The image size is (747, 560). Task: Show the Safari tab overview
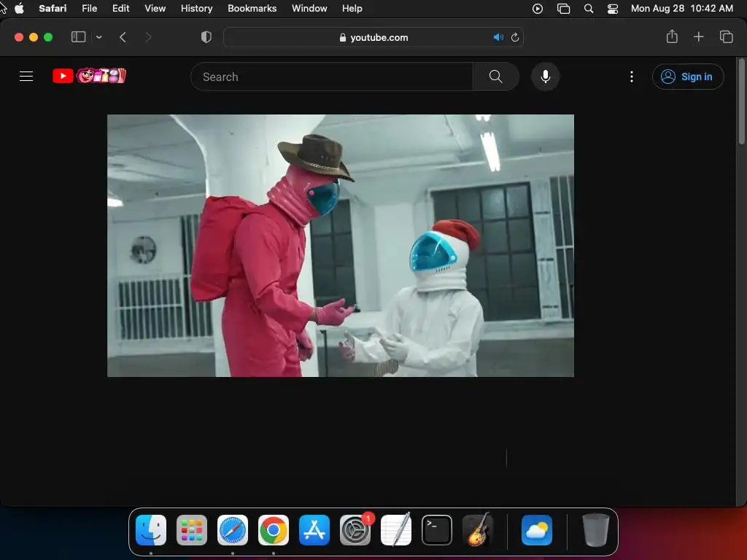point(726,36)
